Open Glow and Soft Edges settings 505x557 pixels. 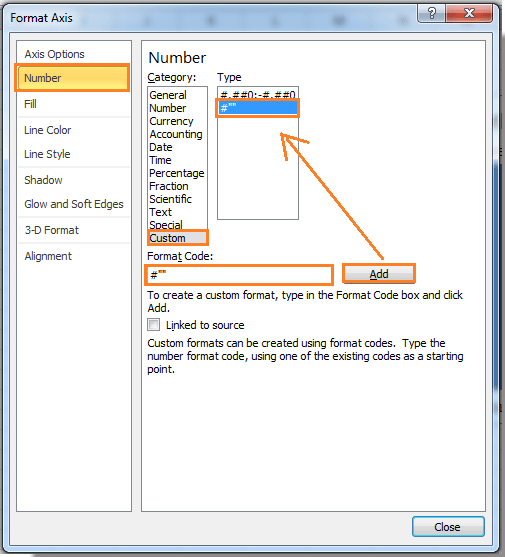tap(74, 204)
